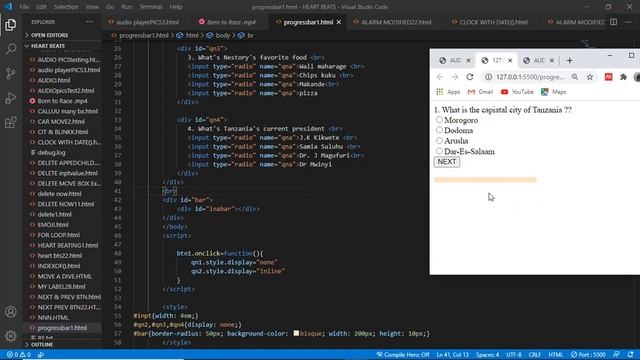
Task: Open EMOJI.html in the file explorer
Action: (x=53, y=225)
